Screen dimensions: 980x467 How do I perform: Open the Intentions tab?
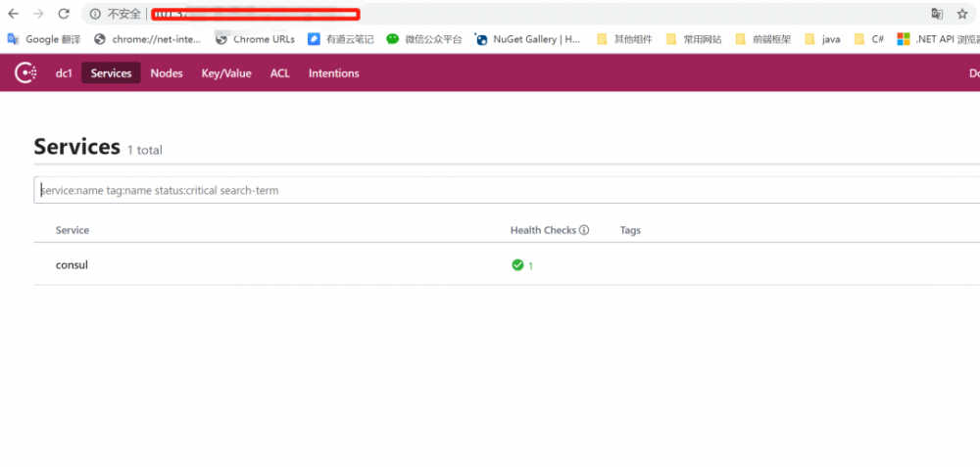334,73
